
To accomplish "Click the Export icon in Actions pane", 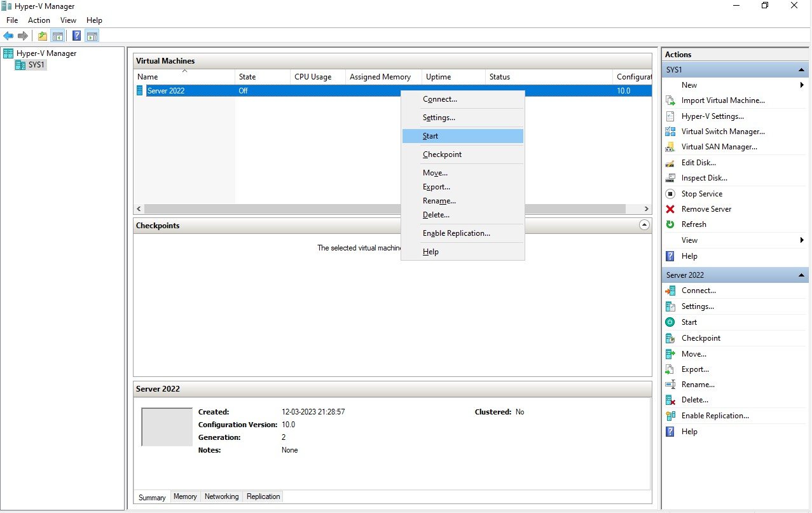I will (x=670, y=369).
